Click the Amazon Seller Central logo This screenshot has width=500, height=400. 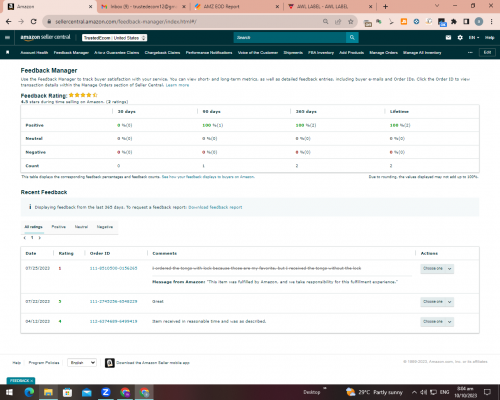45,37
